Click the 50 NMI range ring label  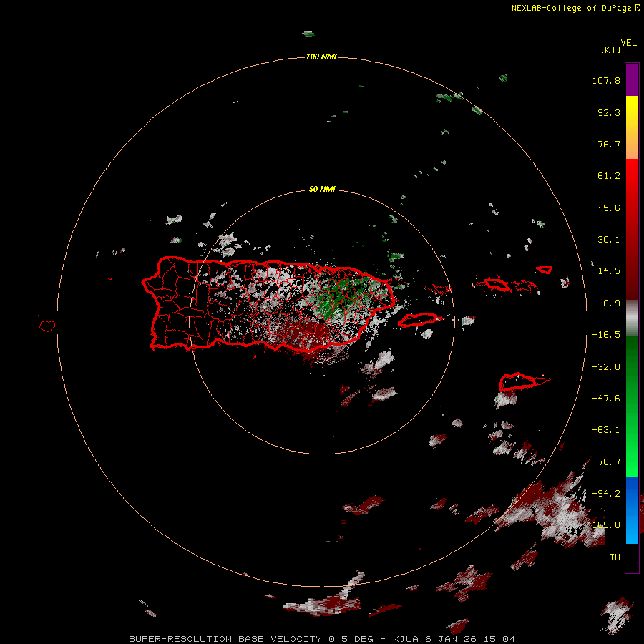tap(321, 189)
